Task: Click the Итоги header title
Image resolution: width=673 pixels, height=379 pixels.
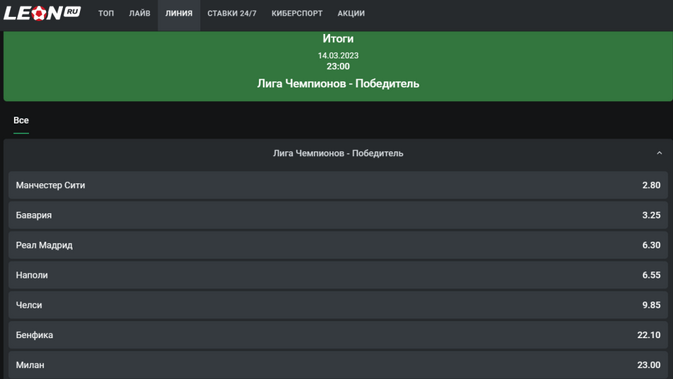Action: [338, 39]
